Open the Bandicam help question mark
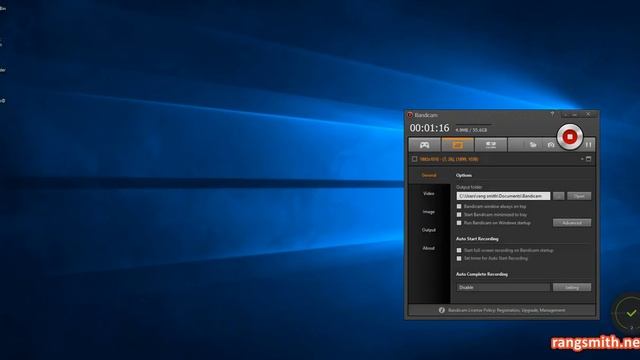640x360 pixels. (x=552, y=114)
